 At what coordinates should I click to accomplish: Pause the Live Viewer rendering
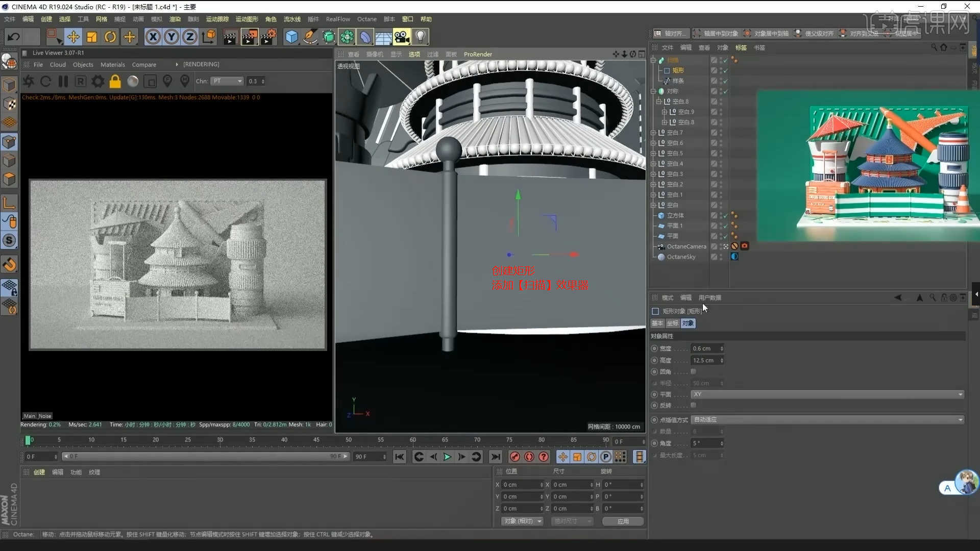(63, 81)
